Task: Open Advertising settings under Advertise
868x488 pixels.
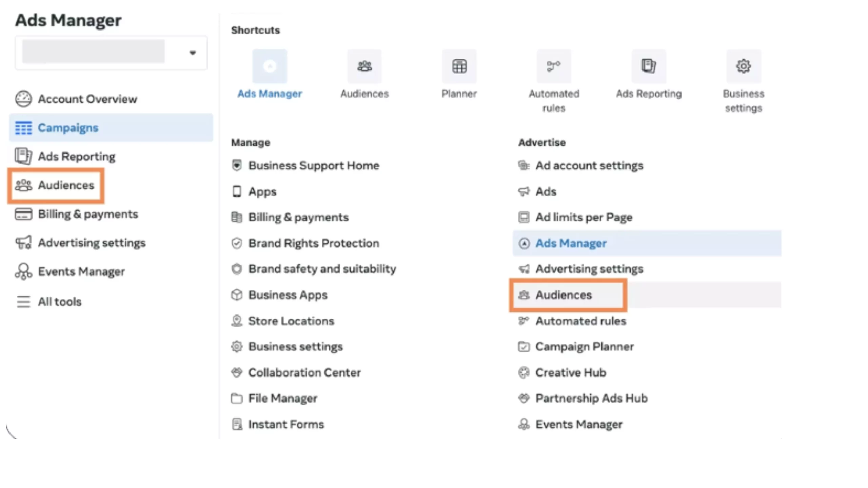Action: point(589,269)
